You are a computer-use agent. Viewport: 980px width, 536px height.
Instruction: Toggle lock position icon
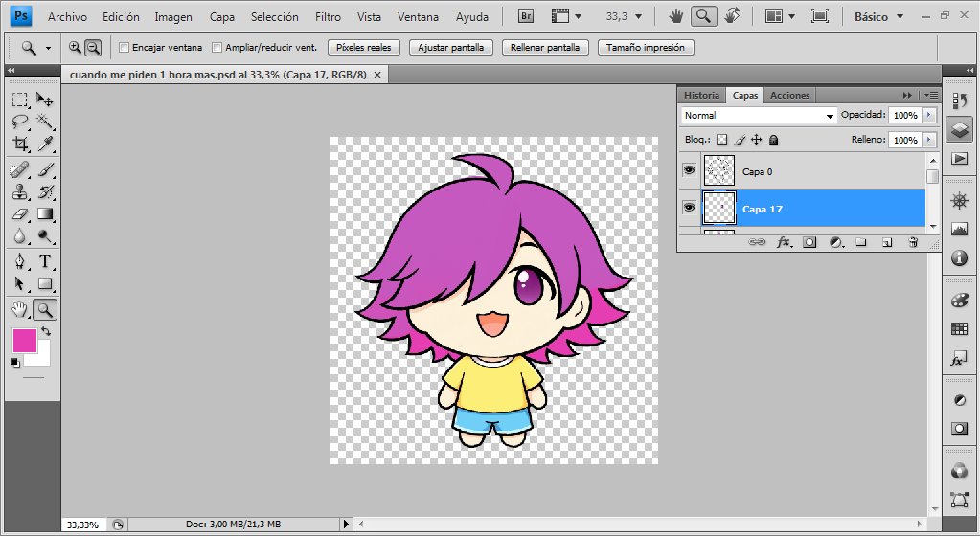coord(756,140)
